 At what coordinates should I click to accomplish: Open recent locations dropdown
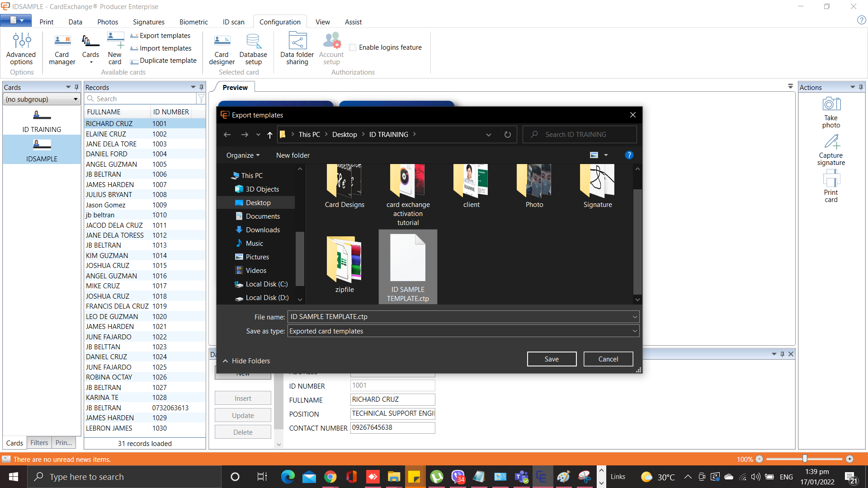[258, 135]
